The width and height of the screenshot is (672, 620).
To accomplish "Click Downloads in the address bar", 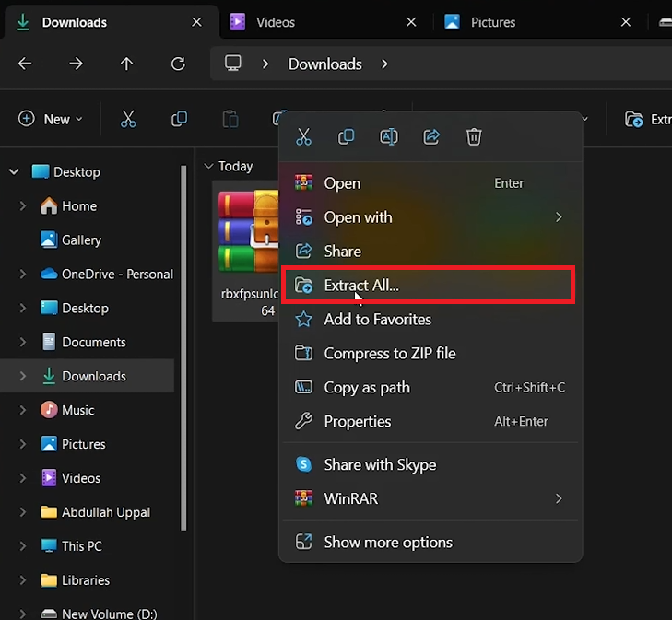I will tap(324, 64).
